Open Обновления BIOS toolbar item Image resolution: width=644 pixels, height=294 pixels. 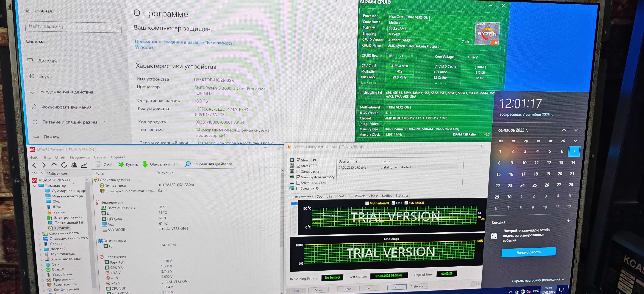[x=161, y=164]
